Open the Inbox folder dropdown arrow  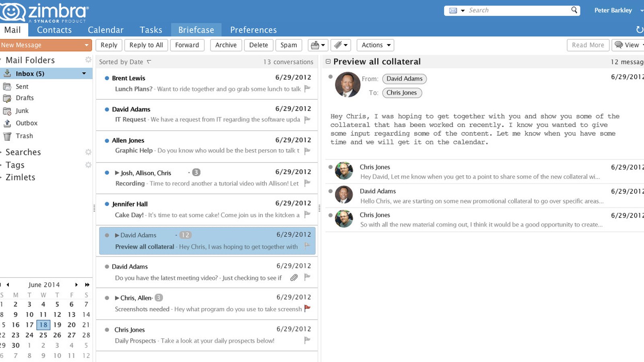pos(84,74)
